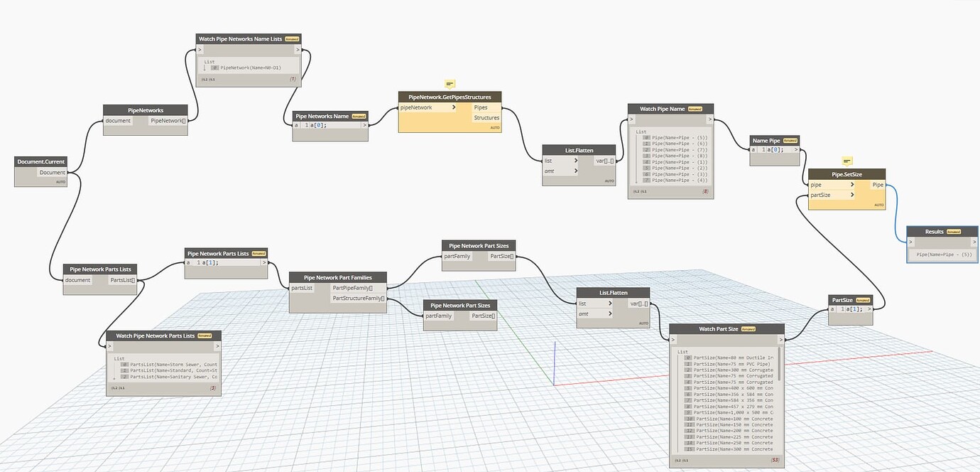Click the Renamed badge on the PartSize code block
The height and width of the screenshot is (472, 980).
(x=861, y=299)
